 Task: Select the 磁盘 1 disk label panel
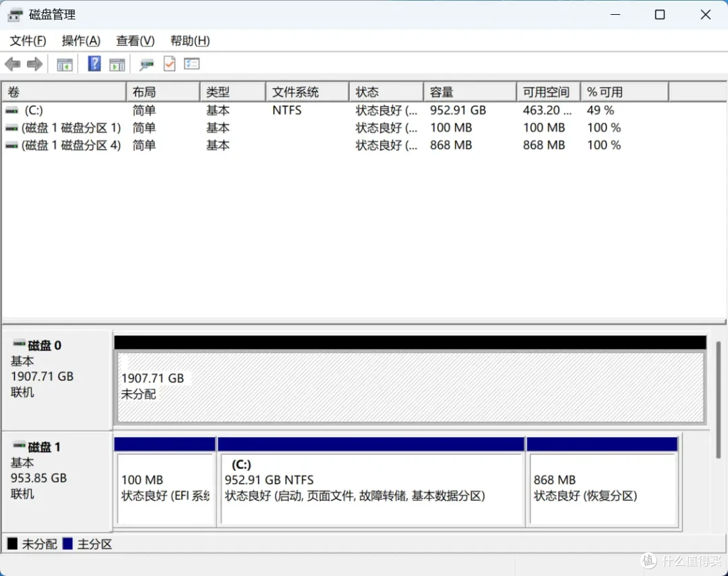click(57, 482)
